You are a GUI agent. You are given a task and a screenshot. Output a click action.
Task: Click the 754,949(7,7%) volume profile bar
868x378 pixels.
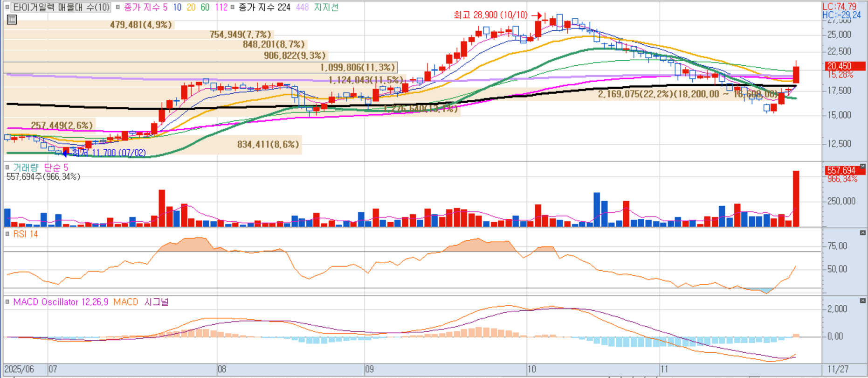point(138,35)
